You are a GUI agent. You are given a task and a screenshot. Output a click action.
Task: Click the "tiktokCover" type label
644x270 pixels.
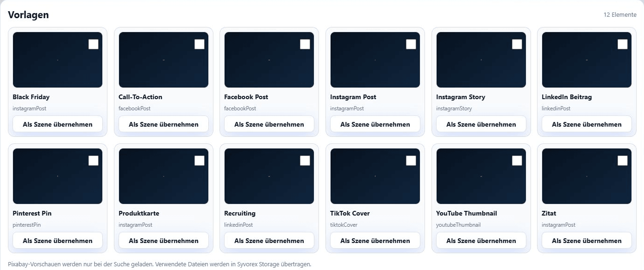[x=344, y=225]
